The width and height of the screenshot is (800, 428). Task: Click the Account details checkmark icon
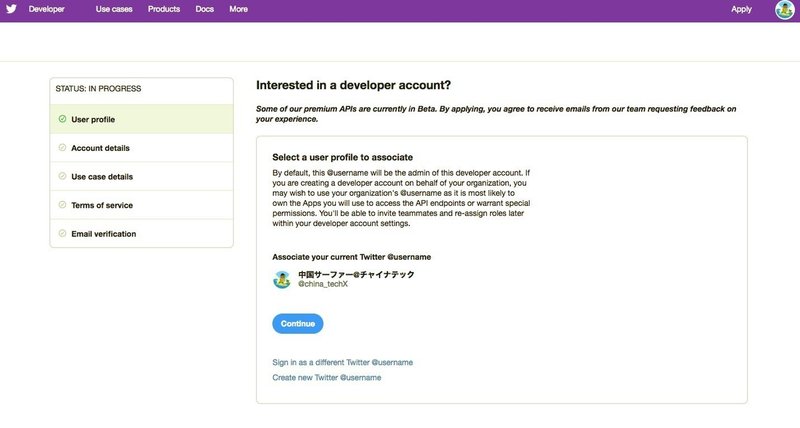(62, 147)
